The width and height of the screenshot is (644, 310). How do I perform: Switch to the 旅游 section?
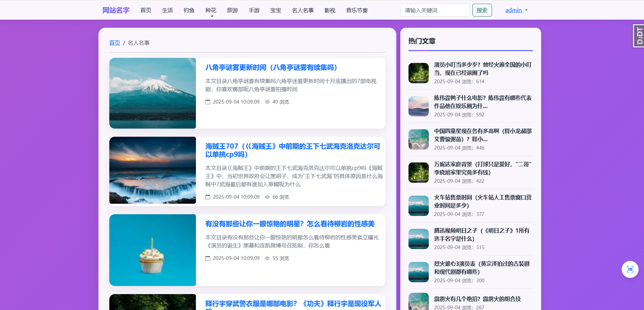pos(232,10)
